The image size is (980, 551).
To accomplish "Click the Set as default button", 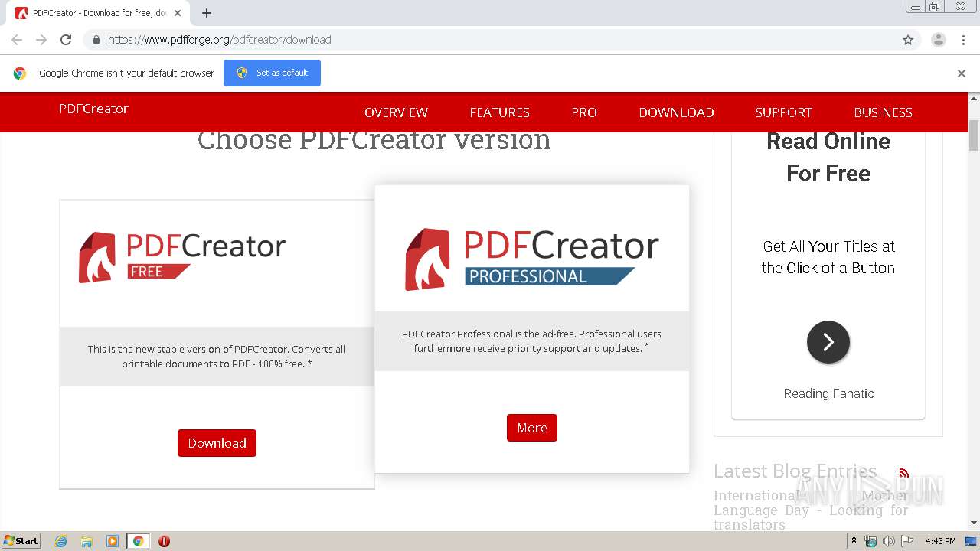I will pyautogui.click(x=272, y=73).
